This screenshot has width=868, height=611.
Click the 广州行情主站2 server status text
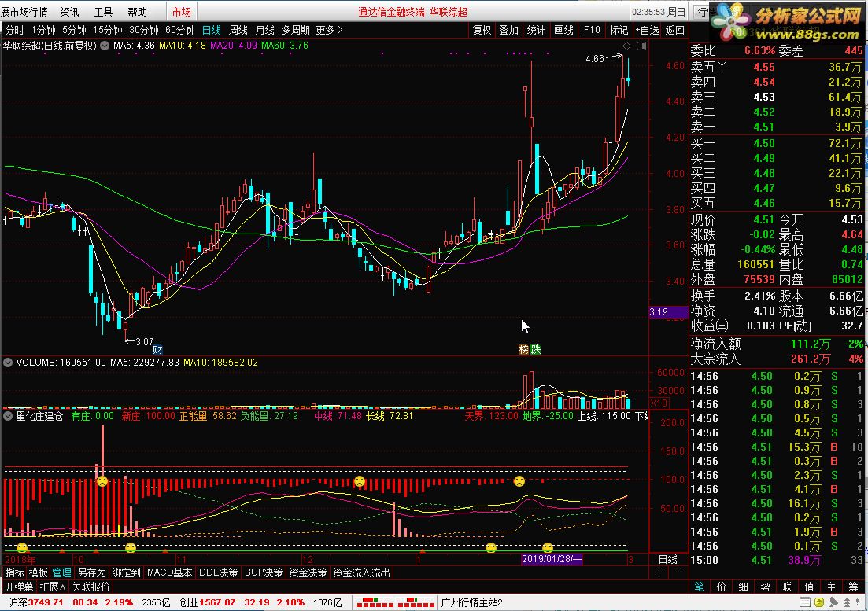coord(471,602)
